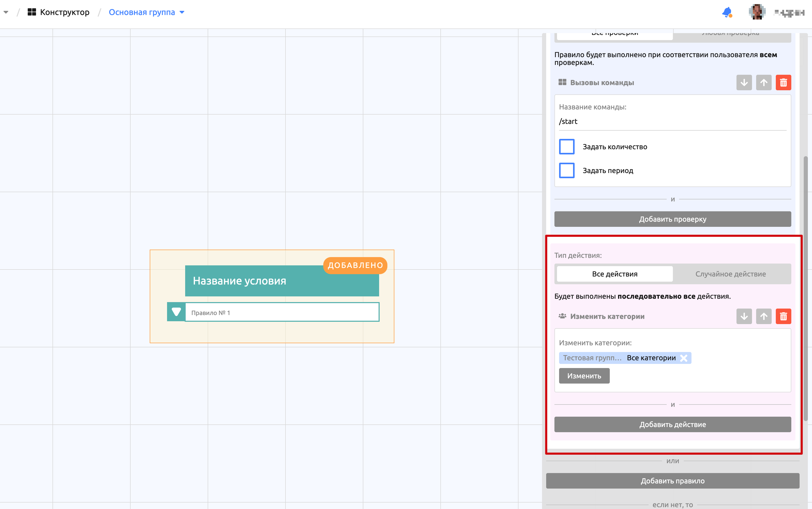Click the Добавить правило button
Viewport: 812px width, 509px height.
click(673, 481)
